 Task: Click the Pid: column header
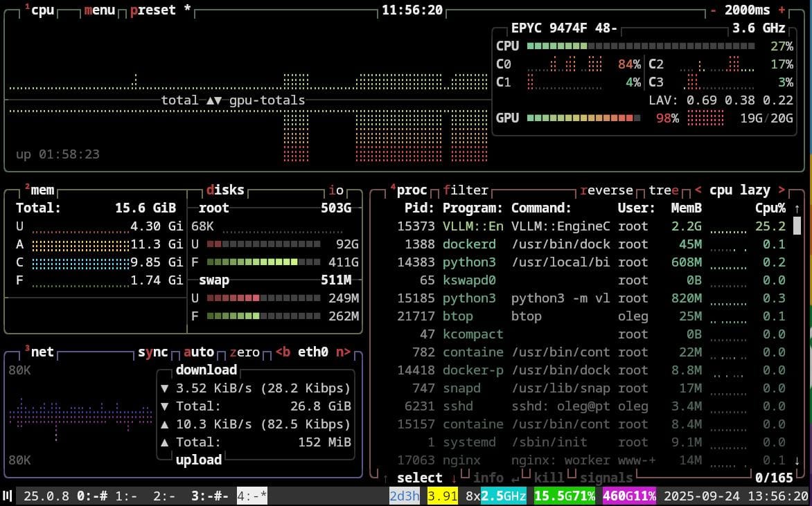click(419, 208)
